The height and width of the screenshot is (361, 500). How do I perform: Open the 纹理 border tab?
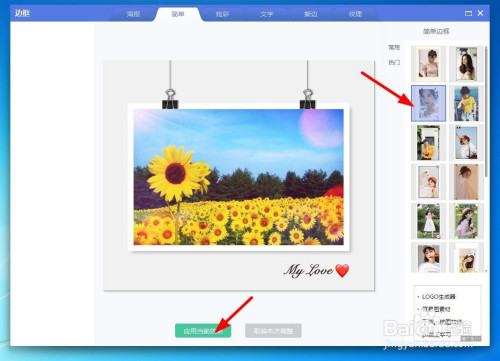coord(355,14)
